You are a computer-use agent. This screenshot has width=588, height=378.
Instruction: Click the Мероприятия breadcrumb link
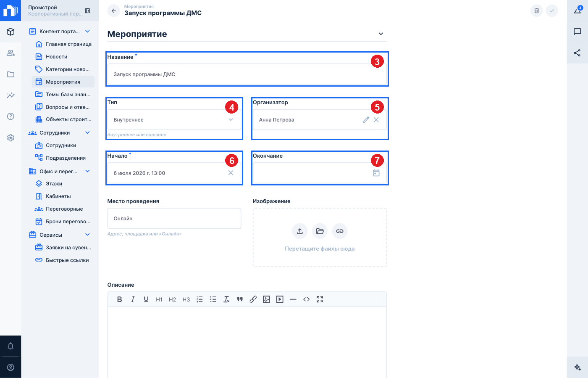[139, 7]
